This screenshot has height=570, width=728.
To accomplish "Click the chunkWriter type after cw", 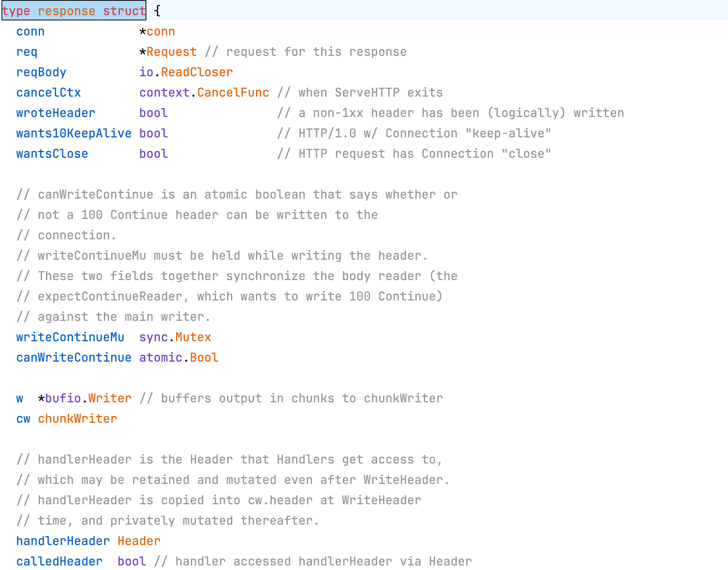I will point(77,419).
